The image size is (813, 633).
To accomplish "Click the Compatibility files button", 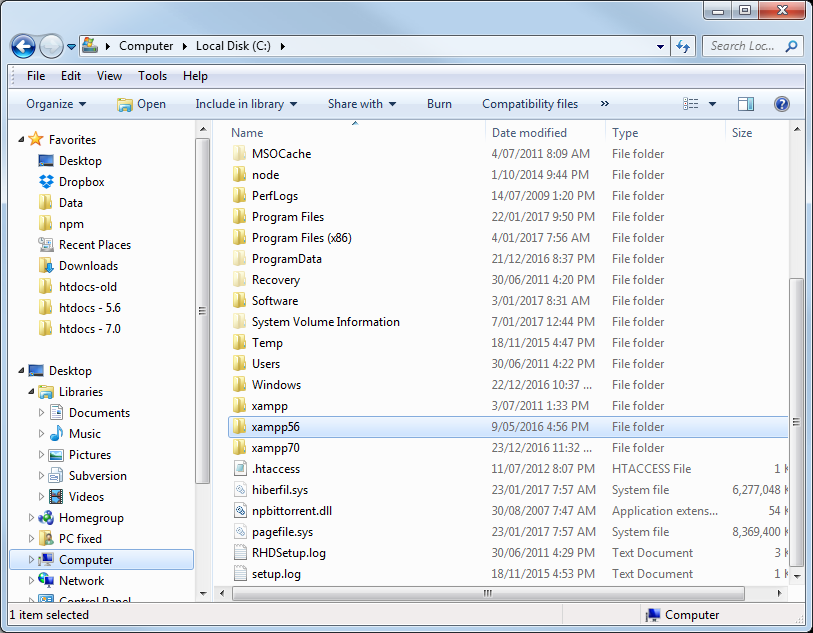I will click(x=530, y=104).
